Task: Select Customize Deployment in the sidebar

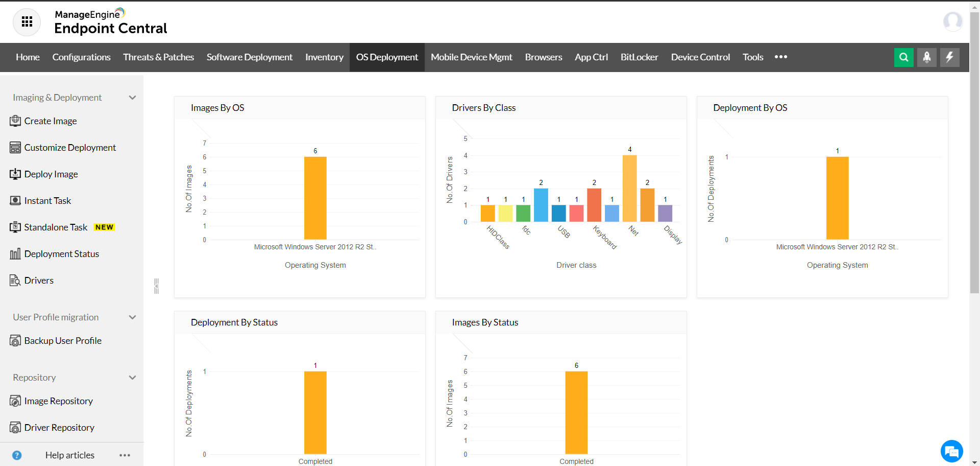Action: pos(69,147)
